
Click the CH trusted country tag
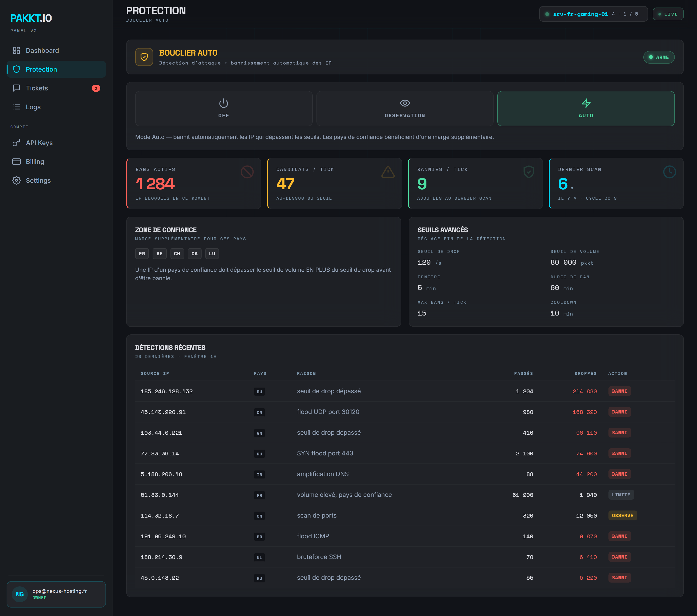[177, 253]
